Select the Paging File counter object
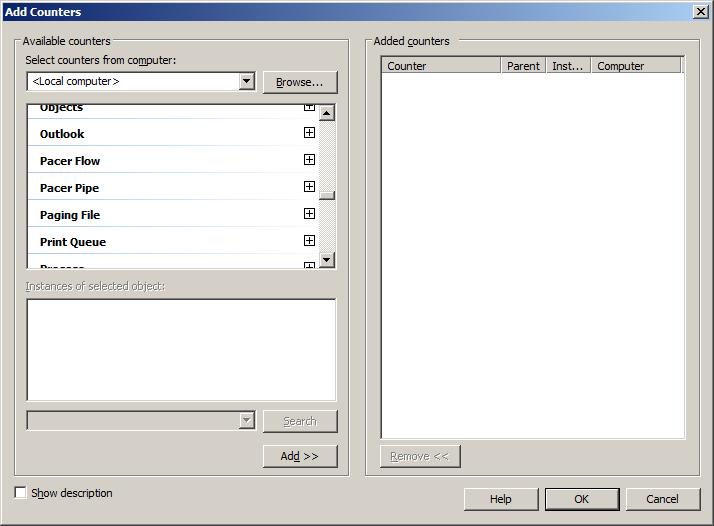714x526 pixels. pos(70,215)
